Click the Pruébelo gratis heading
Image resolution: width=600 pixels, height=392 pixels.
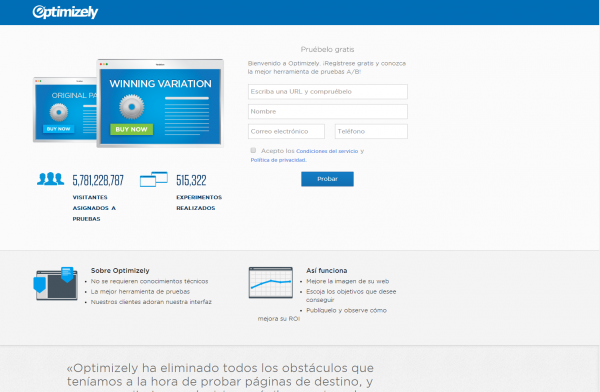(x=328, y=49)
